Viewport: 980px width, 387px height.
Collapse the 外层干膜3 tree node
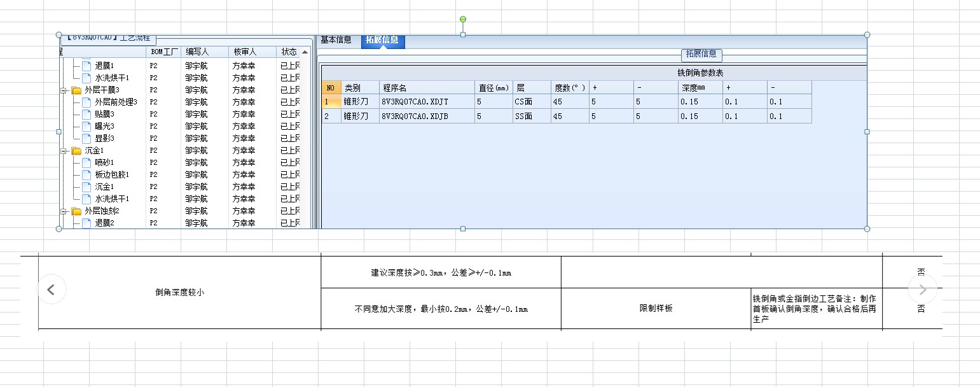[x=64, y=90]
